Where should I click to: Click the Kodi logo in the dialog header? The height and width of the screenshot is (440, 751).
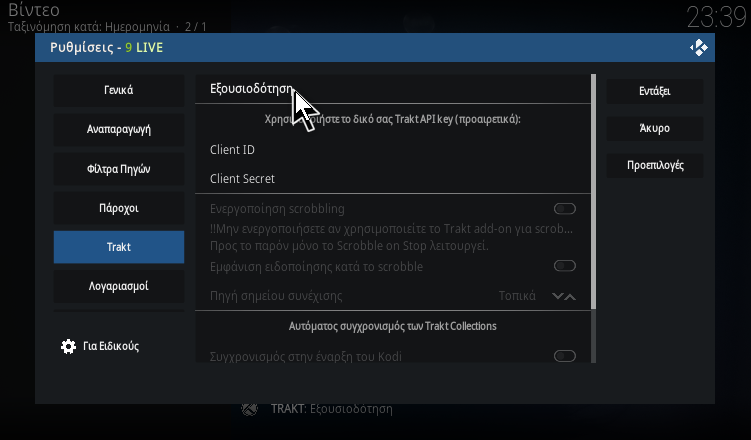[x=699, y=47]
